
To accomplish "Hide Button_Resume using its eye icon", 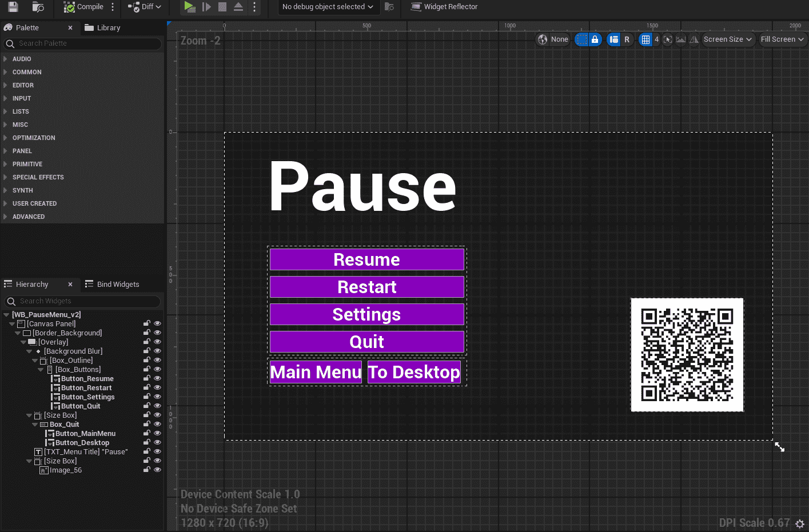I will click(x=157, y=378).
